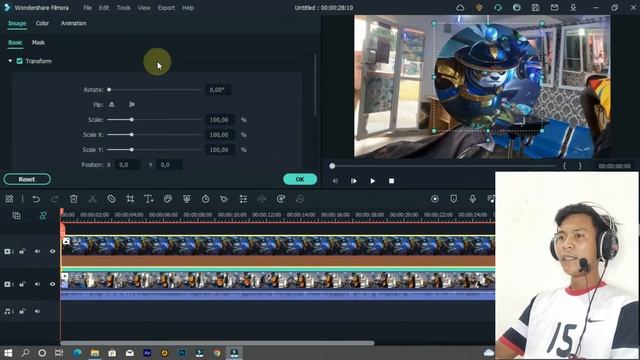Switch to the Color tab
The height and width of the screenshot is (360, 640).
(x=42, y=23)
